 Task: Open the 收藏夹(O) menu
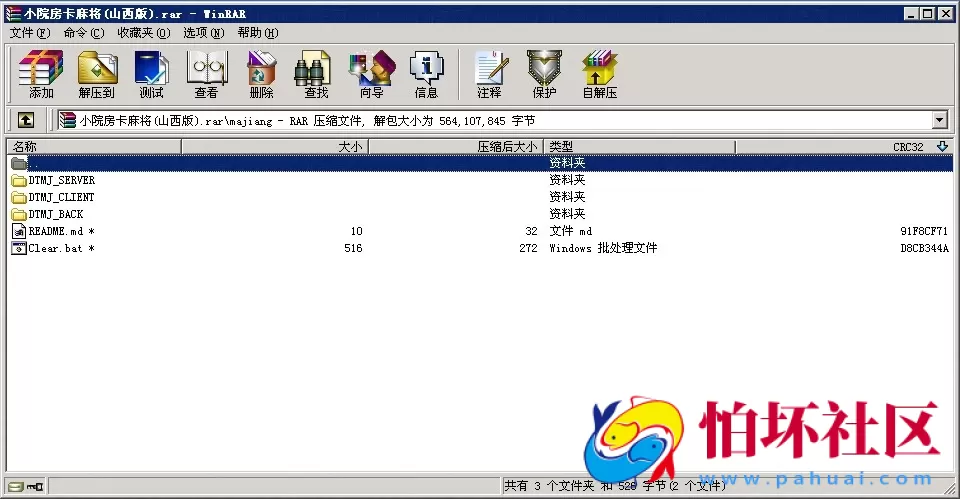[144, 33]
